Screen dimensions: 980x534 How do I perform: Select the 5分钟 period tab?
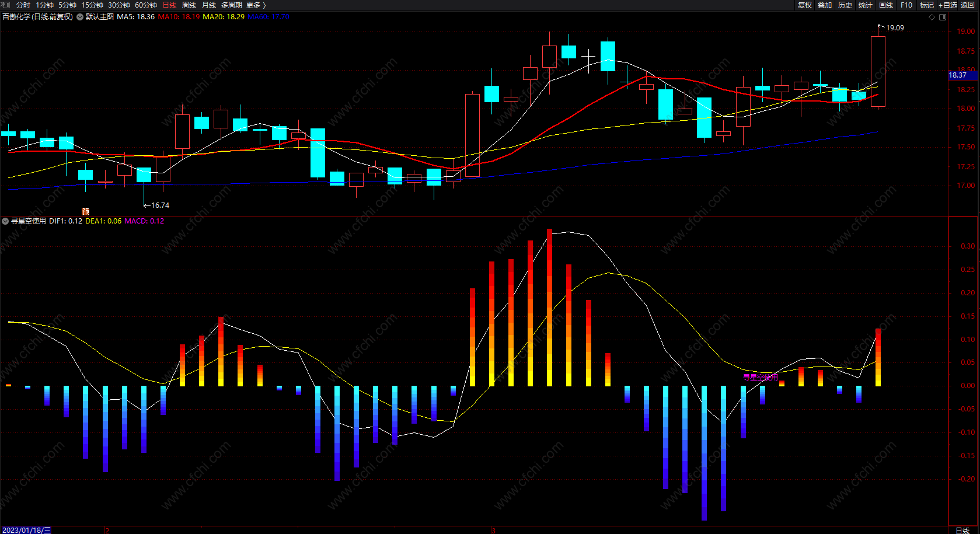[67, 5]
